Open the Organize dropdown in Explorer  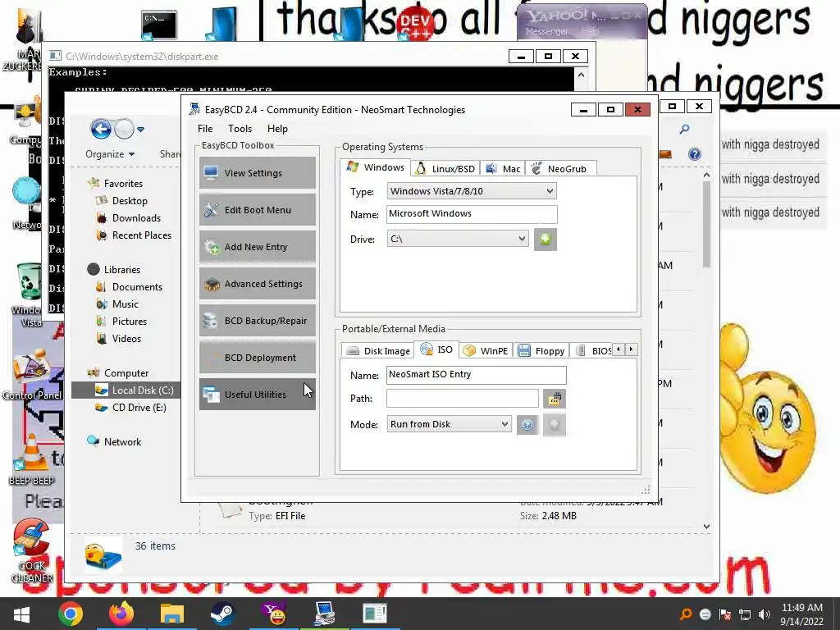coord(110,154)
